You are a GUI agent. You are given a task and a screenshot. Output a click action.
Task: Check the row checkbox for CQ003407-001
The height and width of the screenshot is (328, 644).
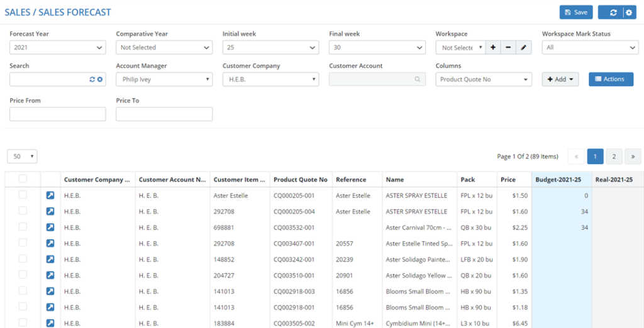point(23,243)
